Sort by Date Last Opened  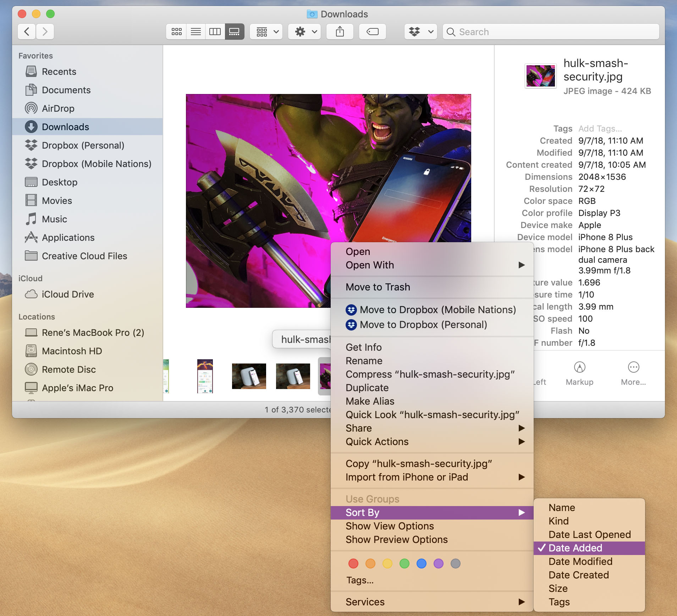[589, 534]
